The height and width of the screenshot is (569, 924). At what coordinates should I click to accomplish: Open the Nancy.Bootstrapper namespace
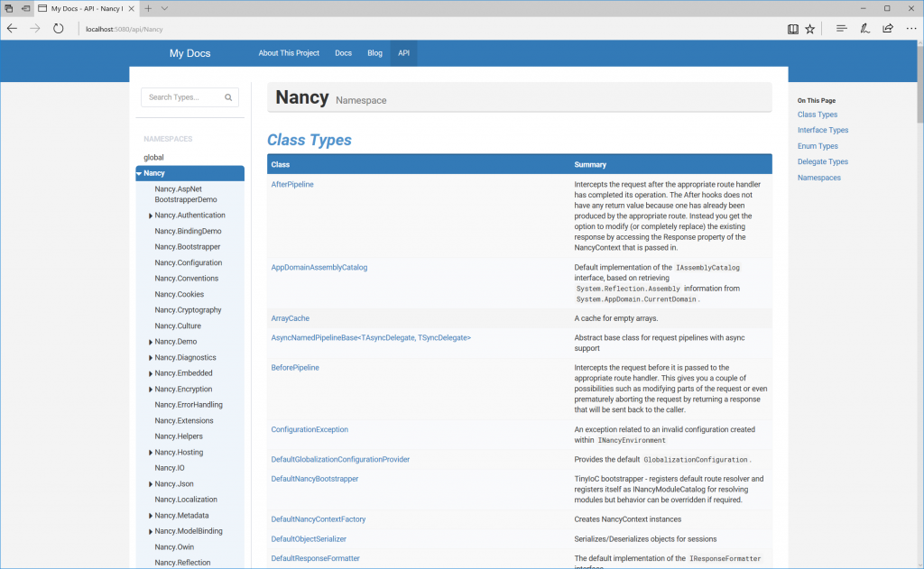tap(188, 247)
